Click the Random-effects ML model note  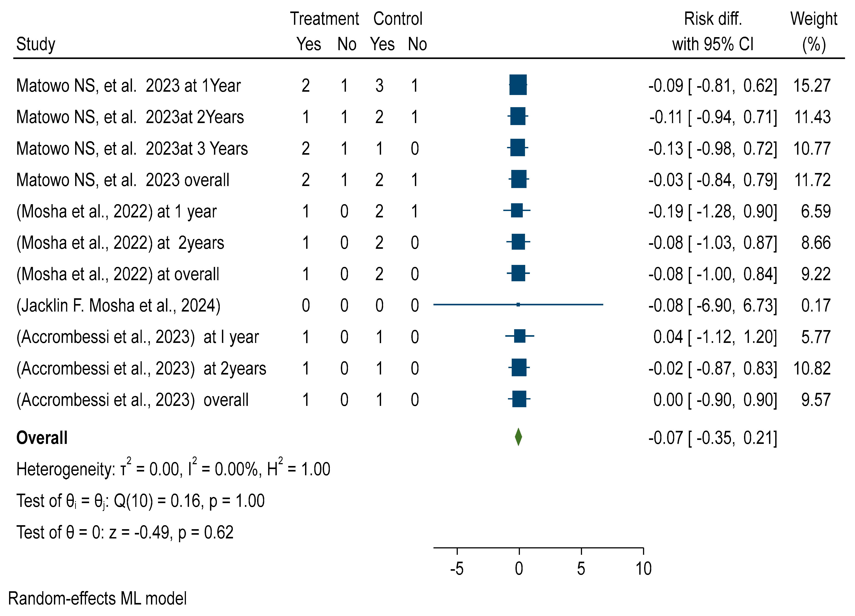pos(97,598)
